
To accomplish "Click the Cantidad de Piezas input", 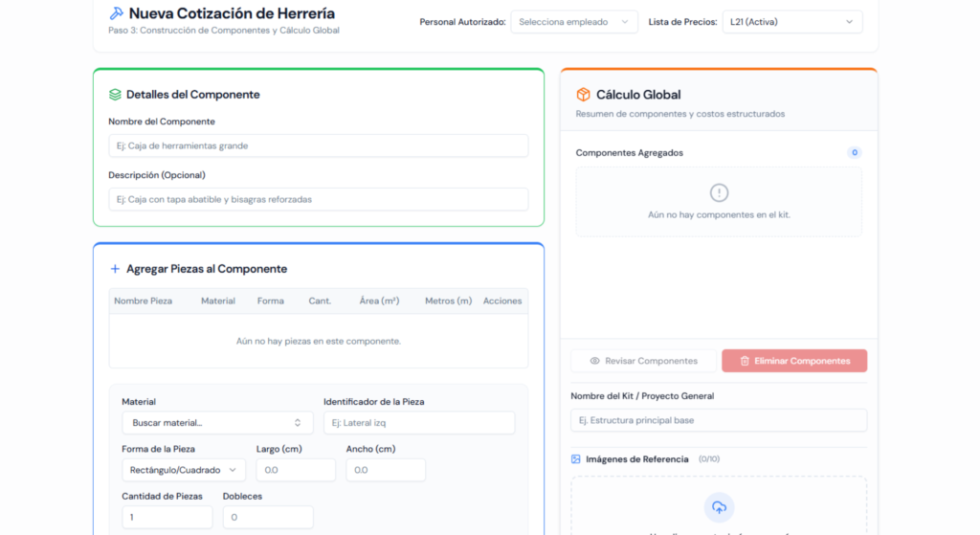I will [x=167, y=517].
